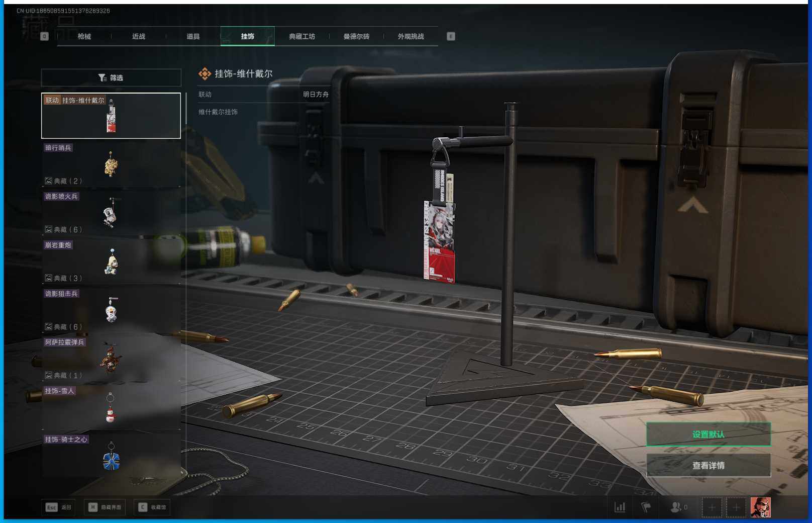Click the 设置默认 button
The image size is (812, 523).
pos(708,434)
